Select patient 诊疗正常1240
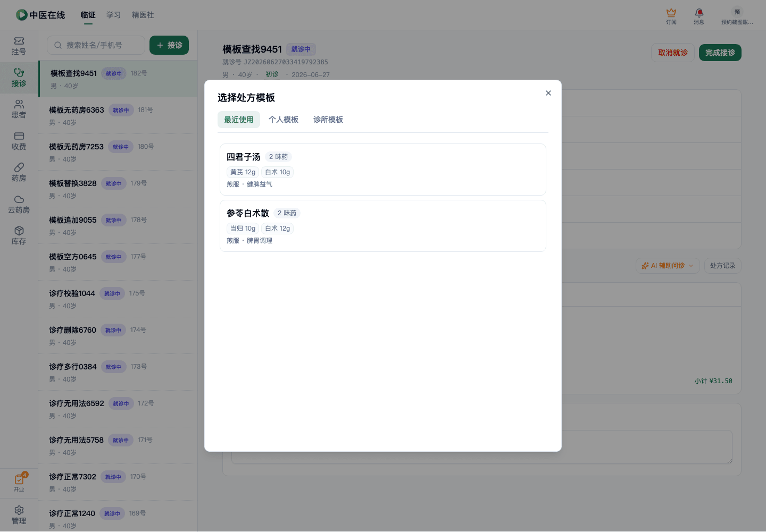 click(x=118, y=517)
